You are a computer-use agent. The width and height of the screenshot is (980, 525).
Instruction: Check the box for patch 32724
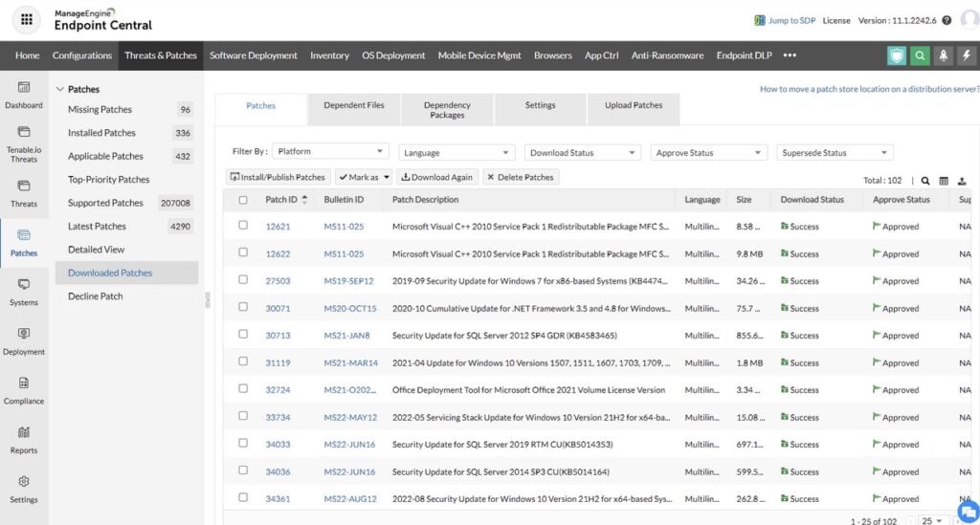[243, 388]
